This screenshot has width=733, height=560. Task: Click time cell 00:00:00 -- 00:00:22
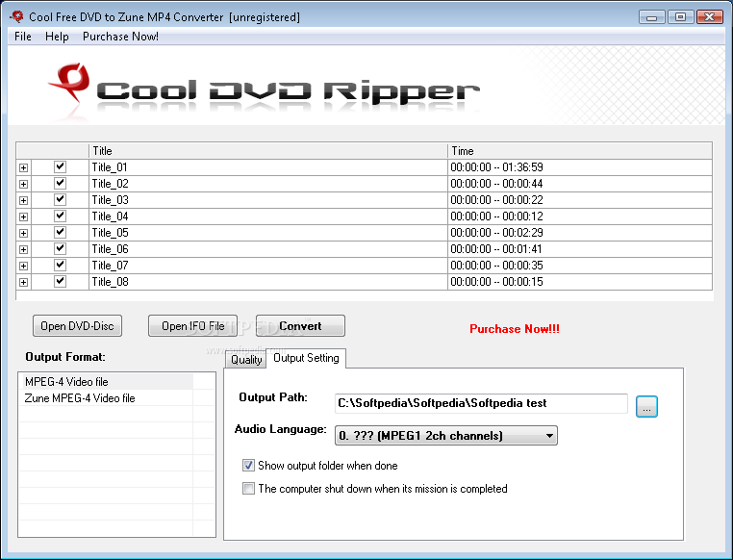pos(580,200)
